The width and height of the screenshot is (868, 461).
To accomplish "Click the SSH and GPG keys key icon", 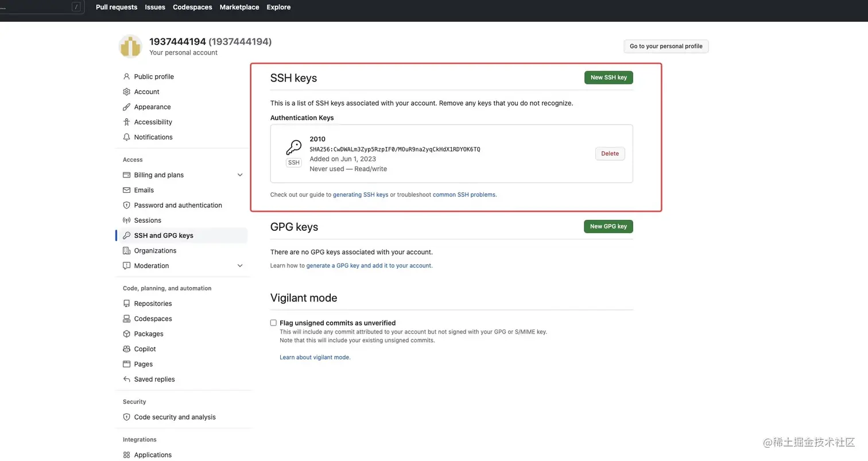I will pyautogui.click(x=127, y=235).
